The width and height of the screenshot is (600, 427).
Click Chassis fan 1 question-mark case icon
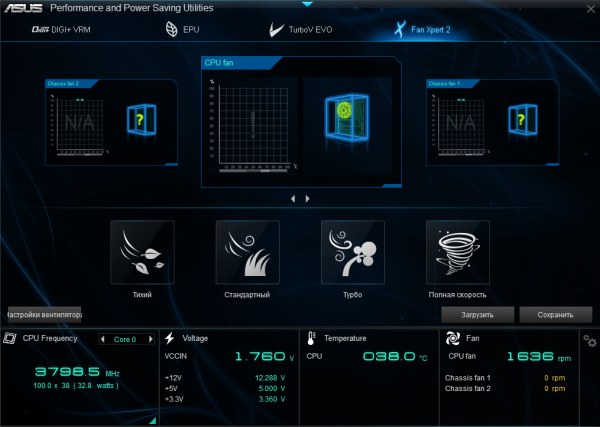tap(523, 120)
